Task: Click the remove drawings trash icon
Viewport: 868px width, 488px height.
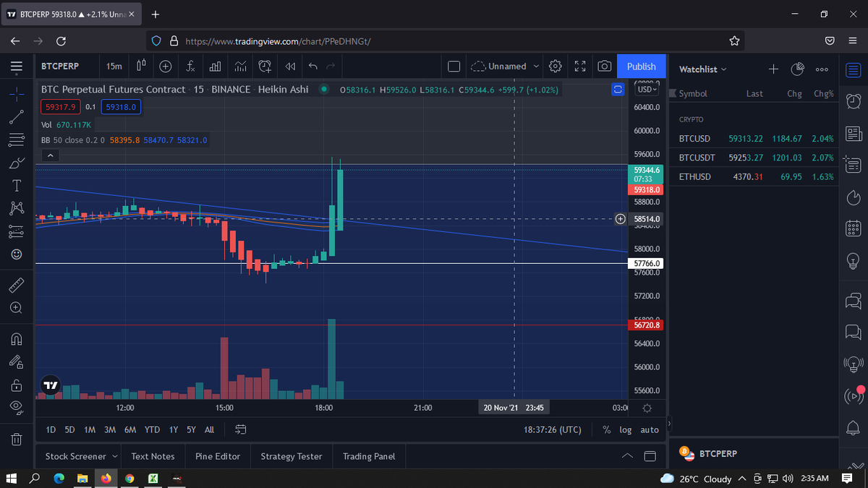Action: click(x=16, y=438)
